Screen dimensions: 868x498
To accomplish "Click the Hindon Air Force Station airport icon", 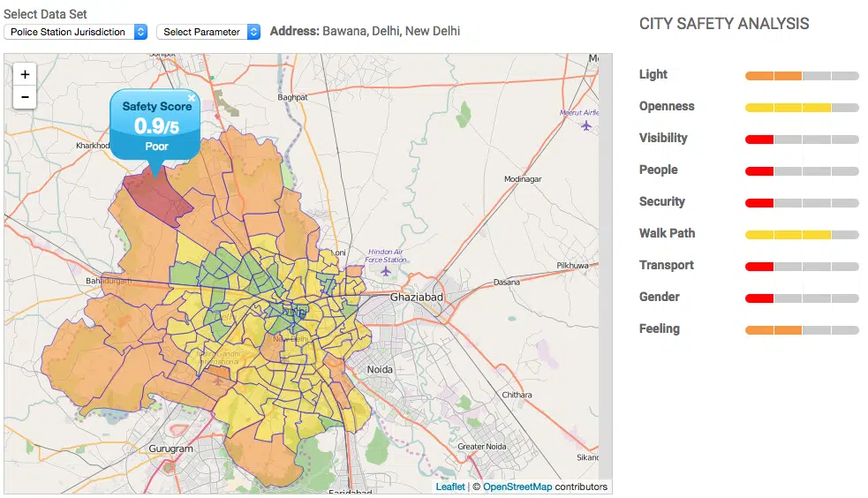I will coord(385,272).
